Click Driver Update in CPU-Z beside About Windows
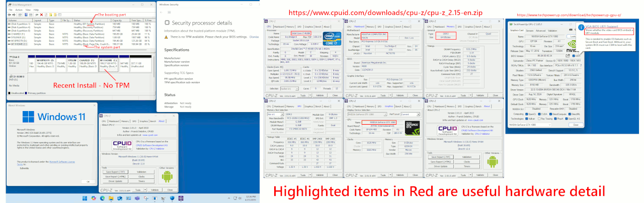Image resolution: width=644 pixels, height=203 pixels. point(115,181)
